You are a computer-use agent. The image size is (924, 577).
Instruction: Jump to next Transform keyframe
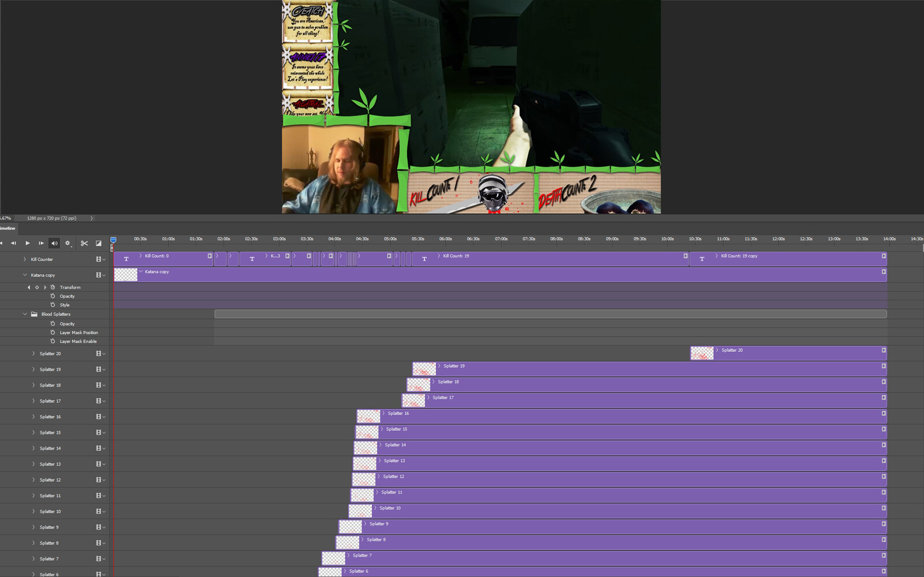(x=45, y=287)
